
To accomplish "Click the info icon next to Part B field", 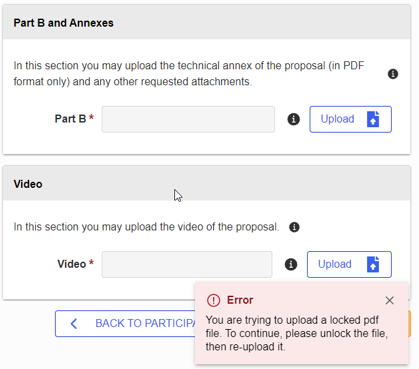I will click(x=293, y=119).
